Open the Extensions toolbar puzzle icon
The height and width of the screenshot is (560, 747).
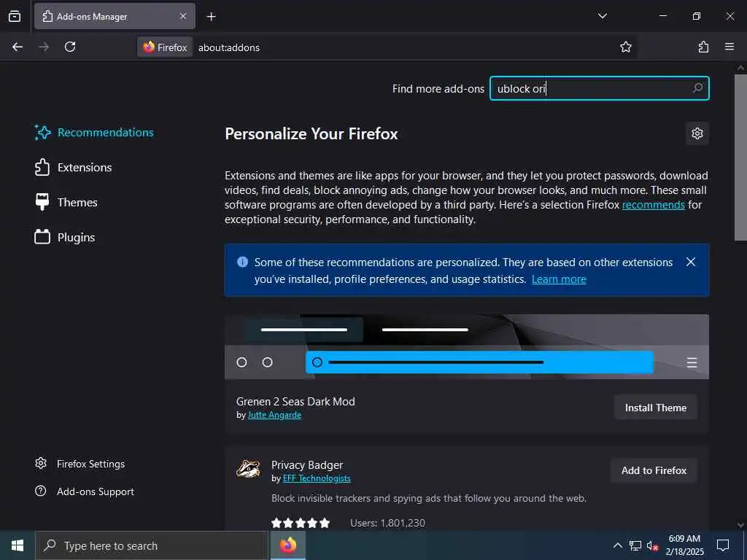pyautogui.click(x=703, y=47)
